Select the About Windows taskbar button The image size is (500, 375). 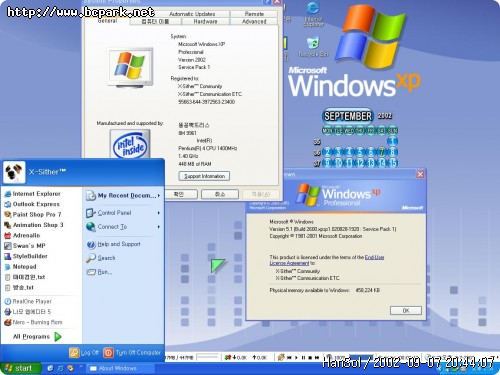coord(120,368)
